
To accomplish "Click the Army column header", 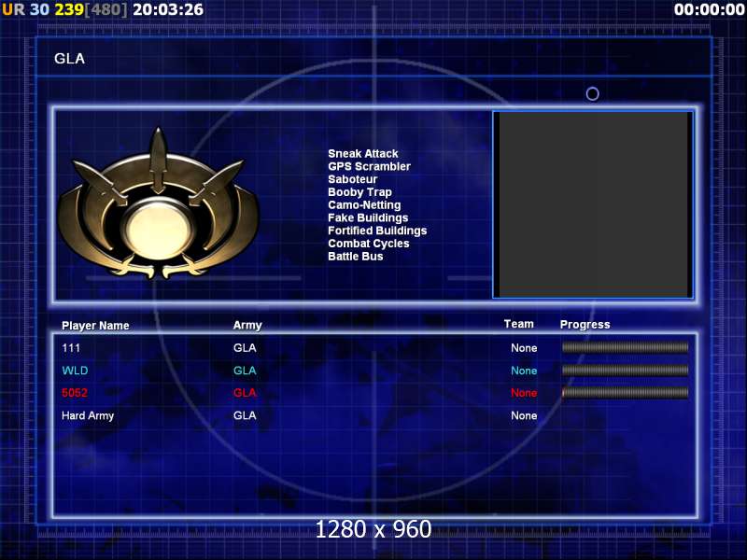I will (x=247, y=325).
